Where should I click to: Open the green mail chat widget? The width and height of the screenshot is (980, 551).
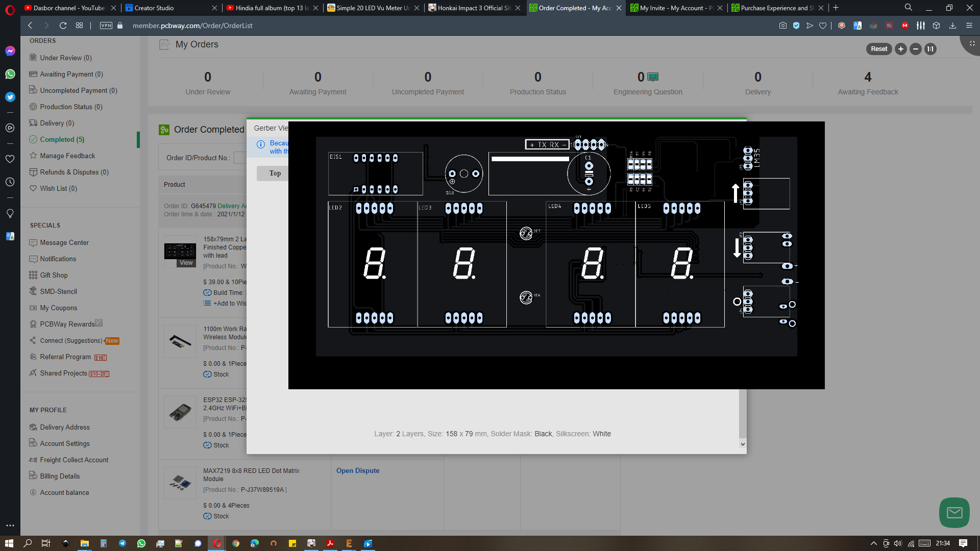click(x=954, y=512)
